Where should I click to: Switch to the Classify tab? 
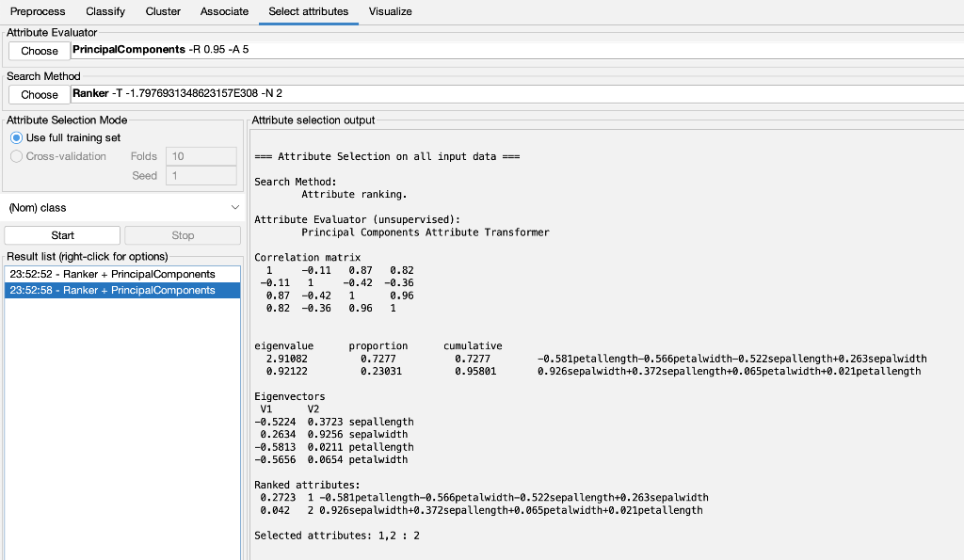[x=104, y=12]
